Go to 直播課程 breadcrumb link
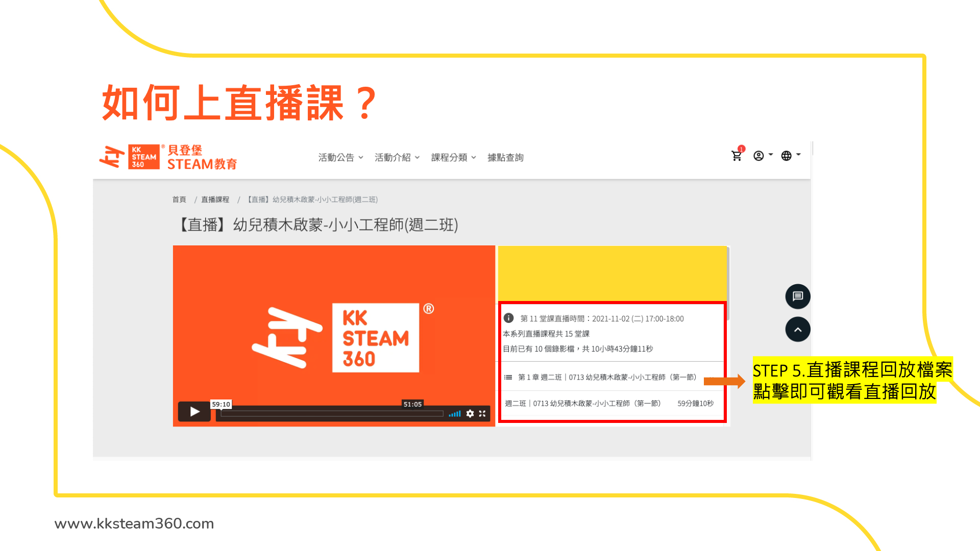This screenshot has height=551, width=980. (x=215, y=199)
